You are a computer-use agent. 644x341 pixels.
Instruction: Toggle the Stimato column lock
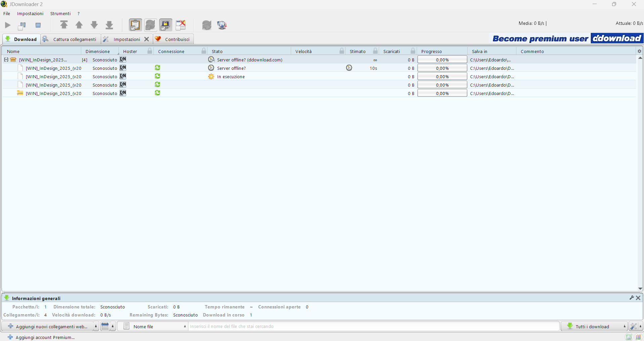click(375, 51)
